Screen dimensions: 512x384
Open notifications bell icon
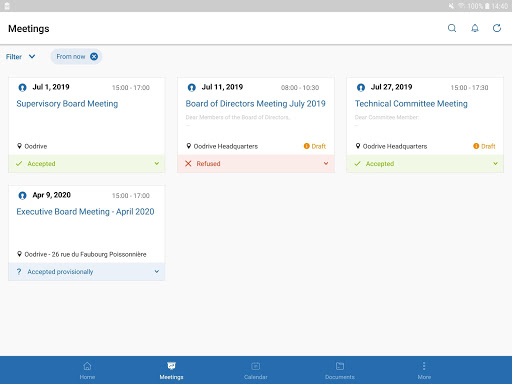(475, 28)
